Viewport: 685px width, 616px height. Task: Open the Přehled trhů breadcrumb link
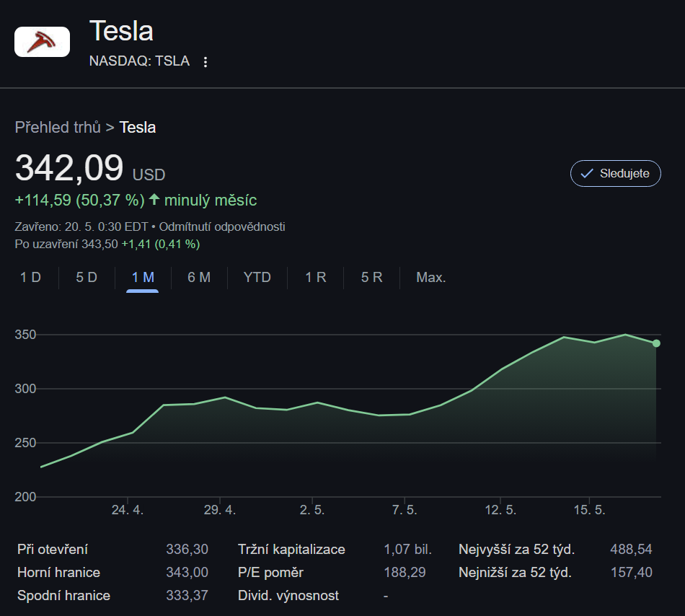coord(58,128)
